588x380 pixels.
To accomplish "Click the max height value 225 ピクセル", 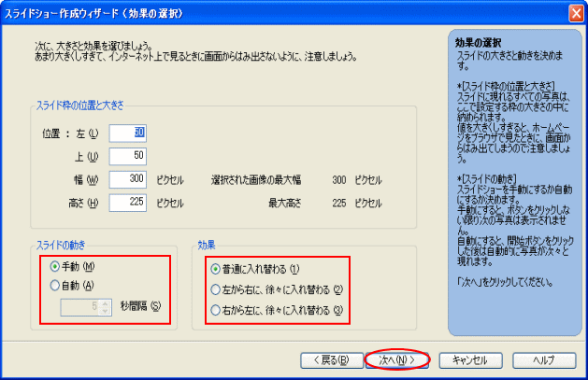I will tap(356, 204).
